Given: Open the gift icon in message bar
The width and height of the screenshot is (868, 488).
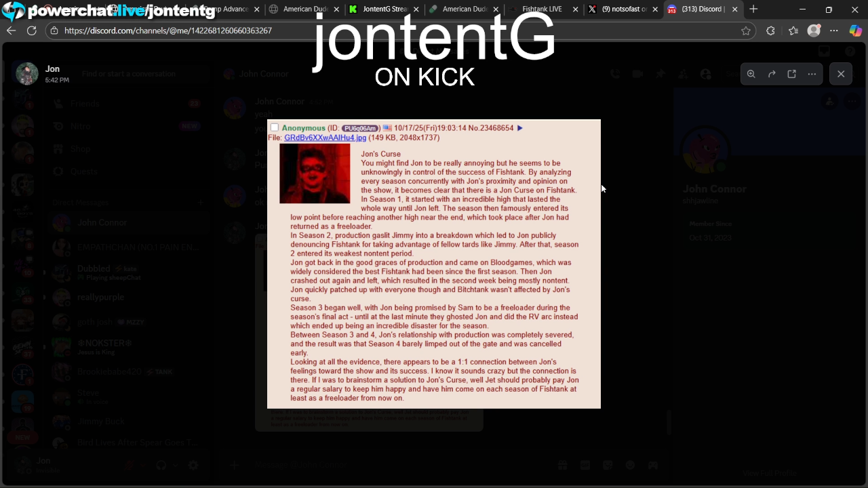Looking at the screenshot, I should [562, 465].
